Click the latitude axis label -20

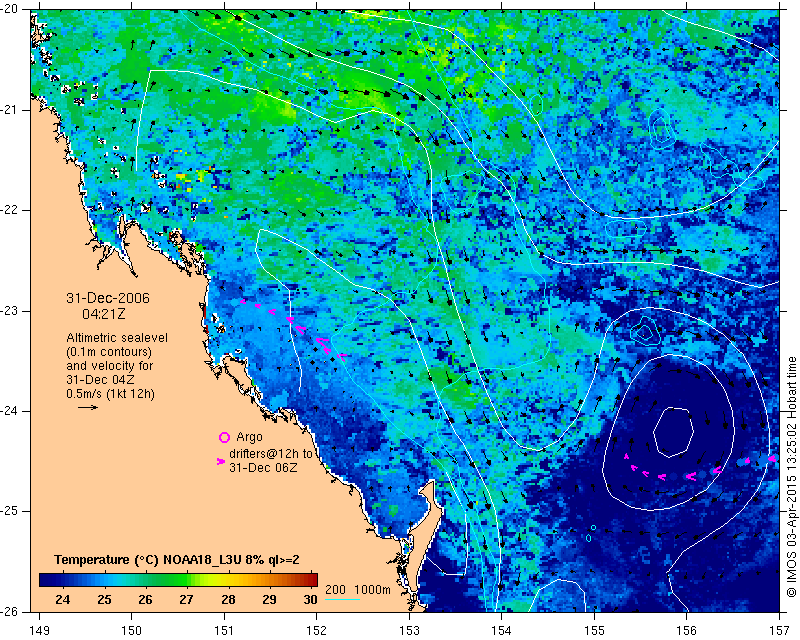(x=10, y=10)
